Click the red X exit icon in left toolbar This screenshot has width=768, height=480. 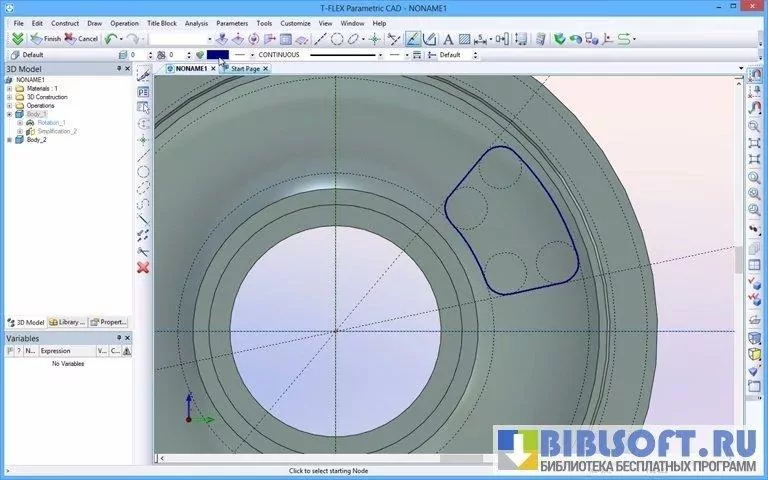[x=143, y=267]
